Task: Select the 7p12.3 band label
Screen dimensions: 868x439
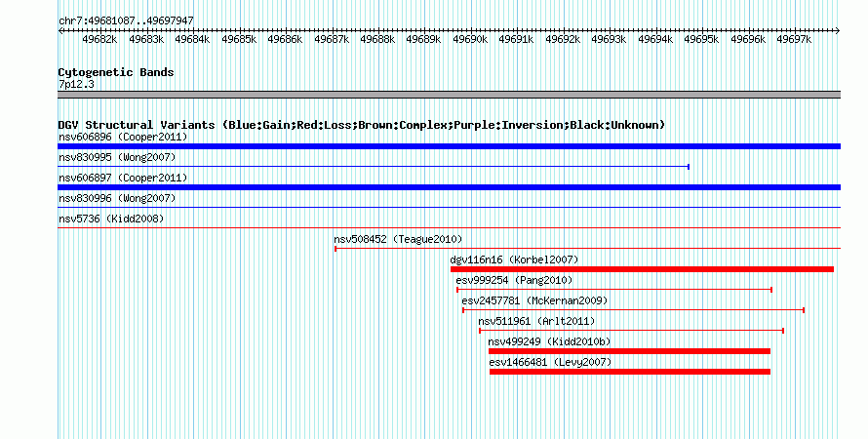Action: pos(76,84)
